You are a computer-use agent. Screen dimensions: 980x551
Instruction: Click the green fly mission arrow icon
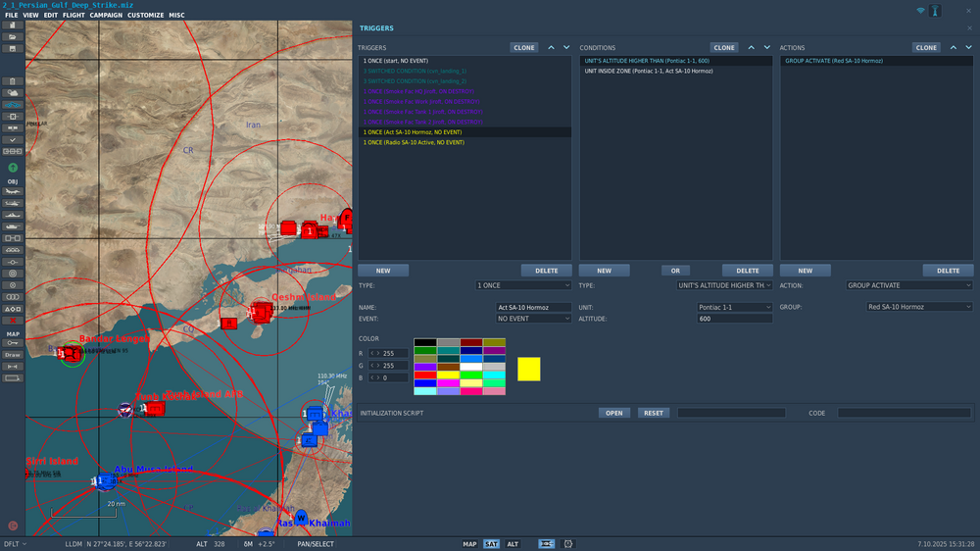click(13, 168)
